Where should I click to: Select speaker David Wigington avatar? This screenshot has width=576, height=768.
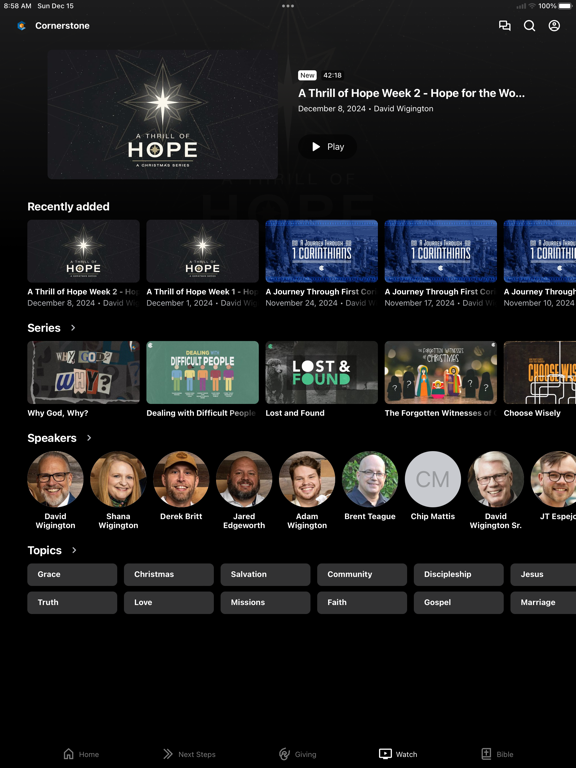55,479
